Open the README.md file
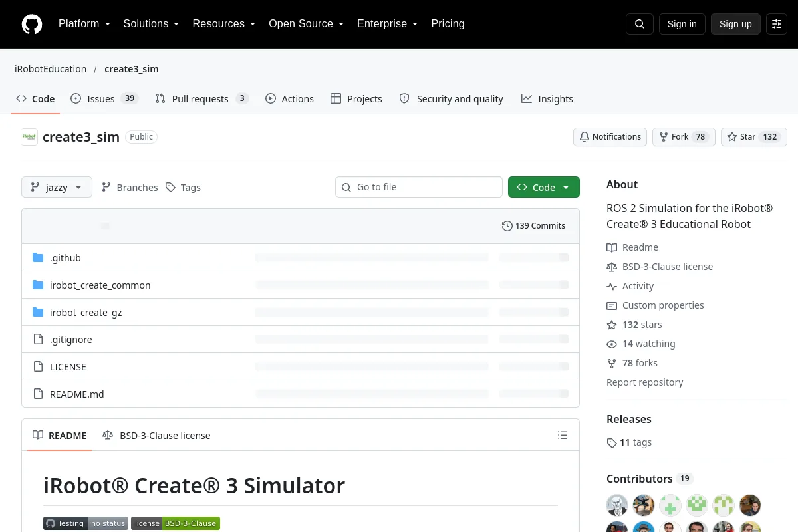 (77, 394)
